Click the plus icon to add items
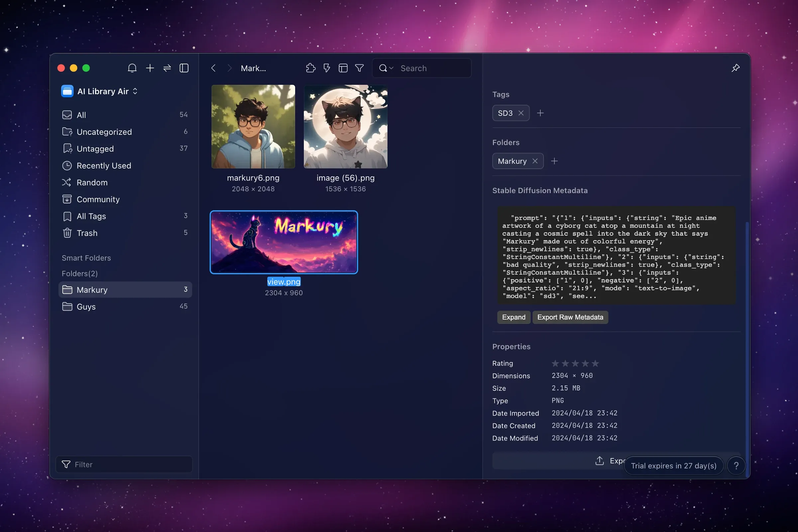 [x=150, y=68]
